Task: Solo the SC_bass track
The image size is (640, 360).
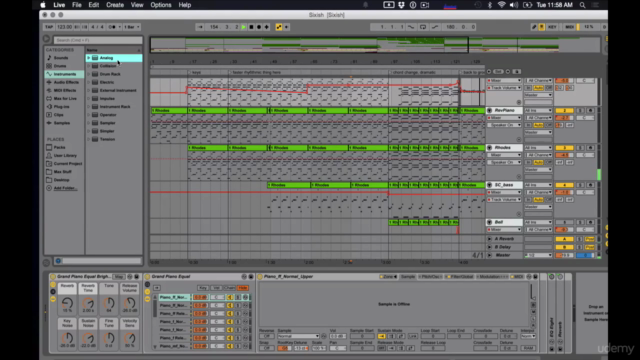Action: 580,185
